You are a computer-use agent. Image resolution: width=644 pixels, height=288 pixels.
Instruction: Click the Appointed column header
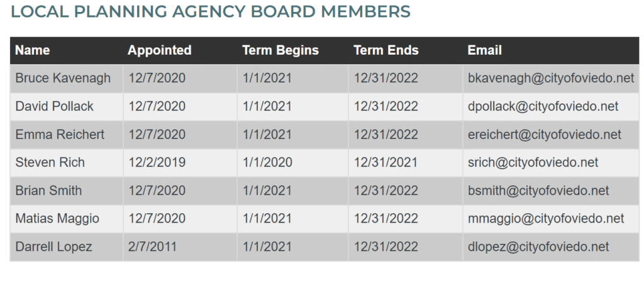click(x=160, y=50)
